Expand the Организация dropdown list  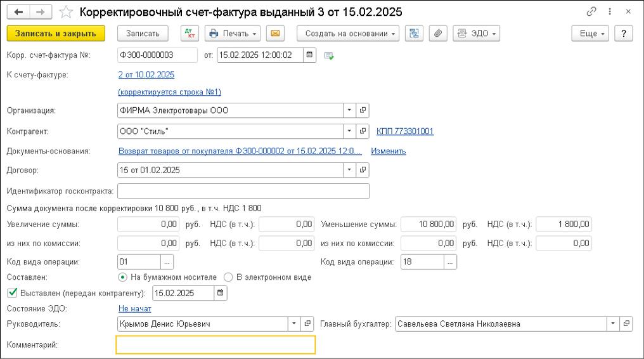(349, 110)
